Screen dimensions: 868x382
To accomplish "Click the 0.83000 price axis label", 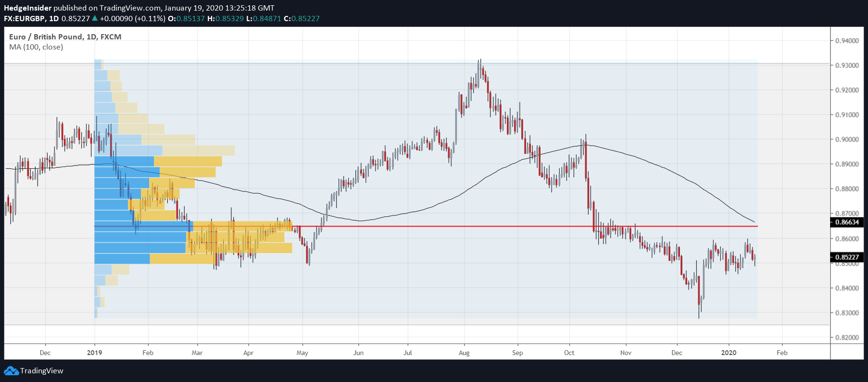I will coord(847,313).
